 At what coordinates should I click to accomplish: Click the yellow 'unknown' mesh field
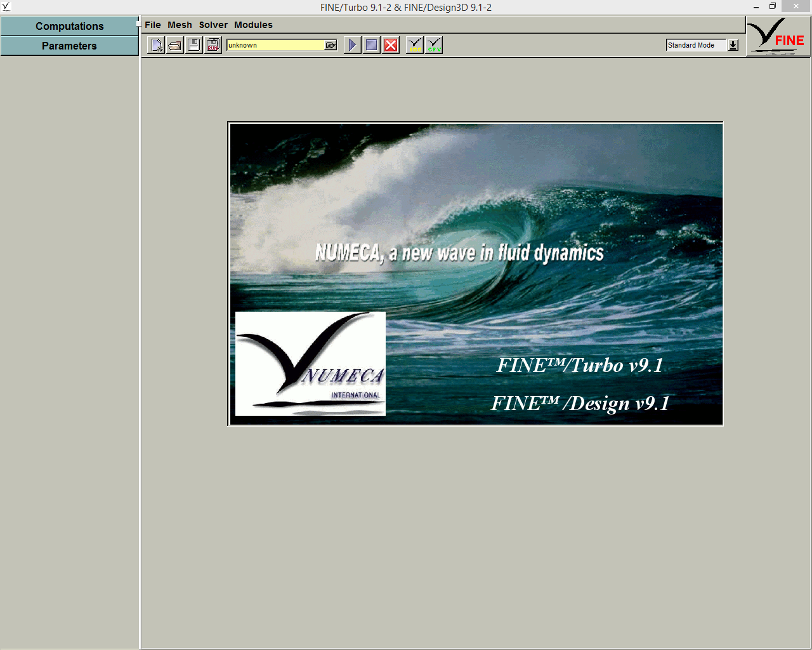(276, 45)
